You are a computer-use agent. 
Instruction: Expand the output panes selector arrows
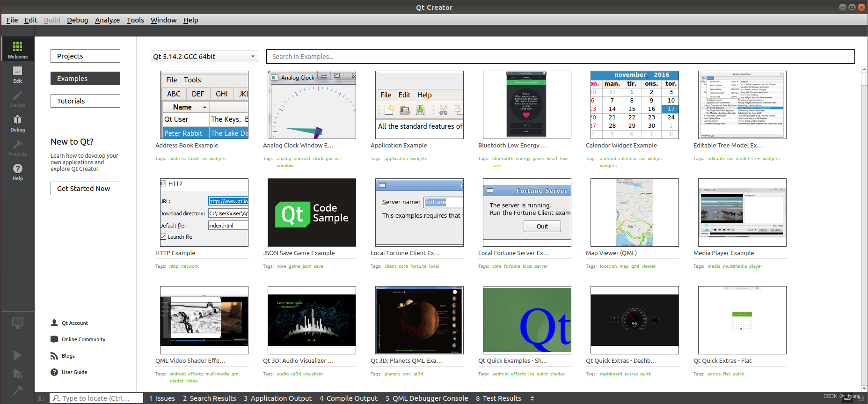click(x=532, y=398)
